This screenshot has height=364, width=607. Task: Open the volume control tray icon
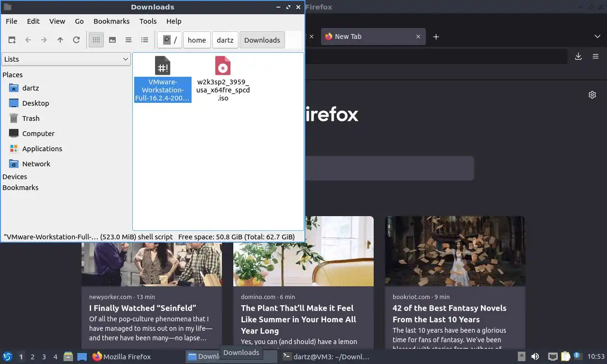[x=535, y=356]
